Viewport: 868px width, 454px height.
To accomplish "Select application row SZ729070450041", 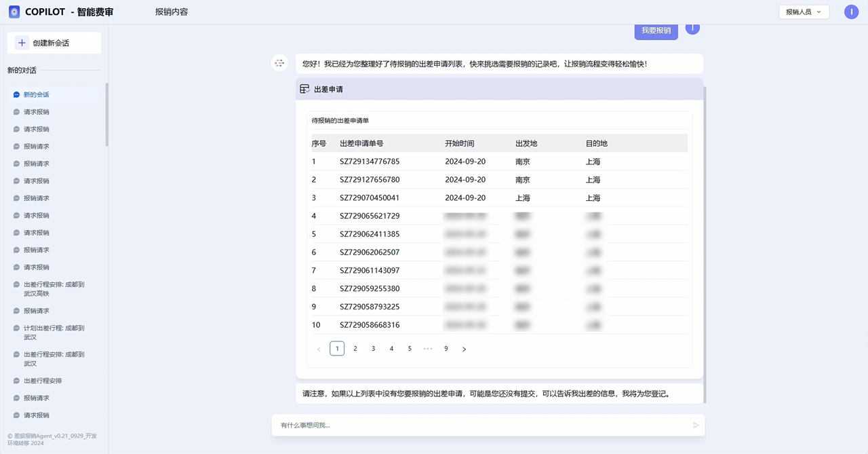I will [499, 198].
